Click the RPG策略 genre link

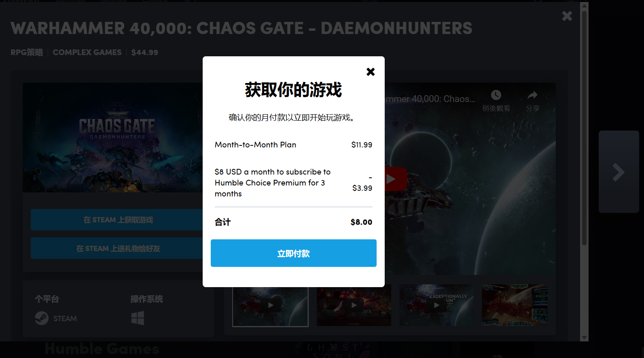[27, 52]
